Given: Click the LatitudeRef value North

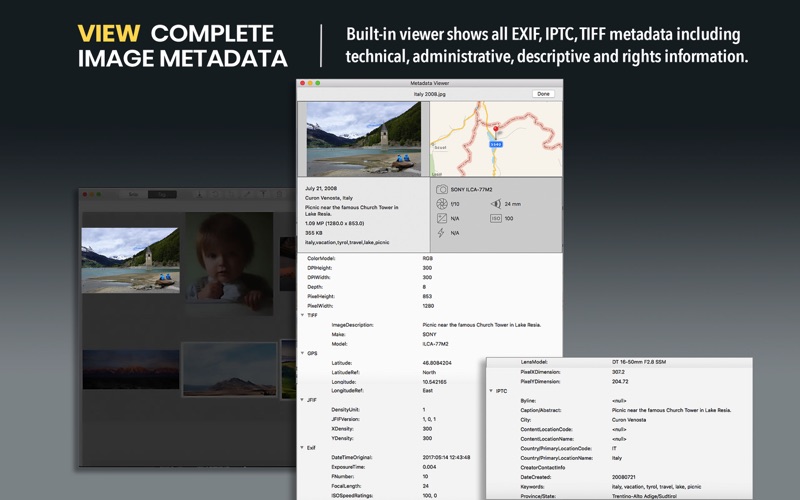Looking at the screenshot, I should [x=429, y=372].
